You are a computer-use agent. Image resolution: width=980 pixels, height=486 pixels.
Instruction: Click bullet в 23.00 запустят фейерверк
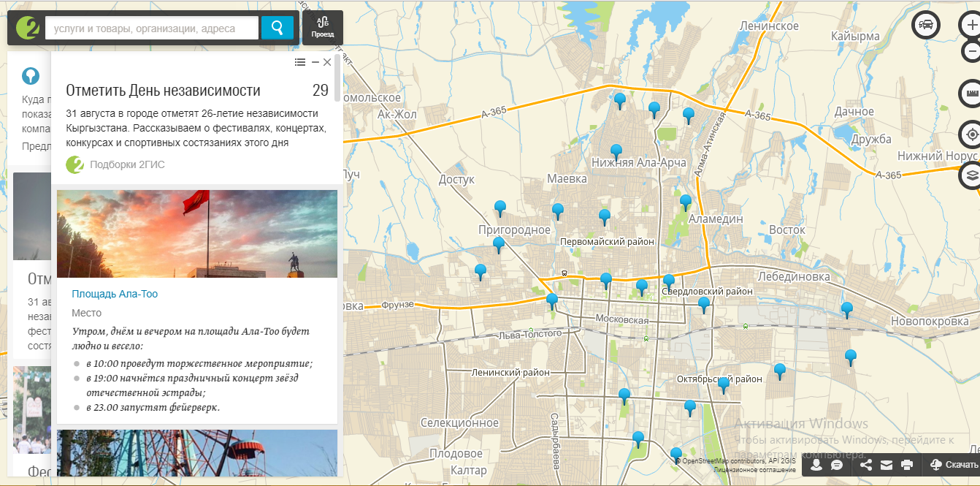click(153, 407)
